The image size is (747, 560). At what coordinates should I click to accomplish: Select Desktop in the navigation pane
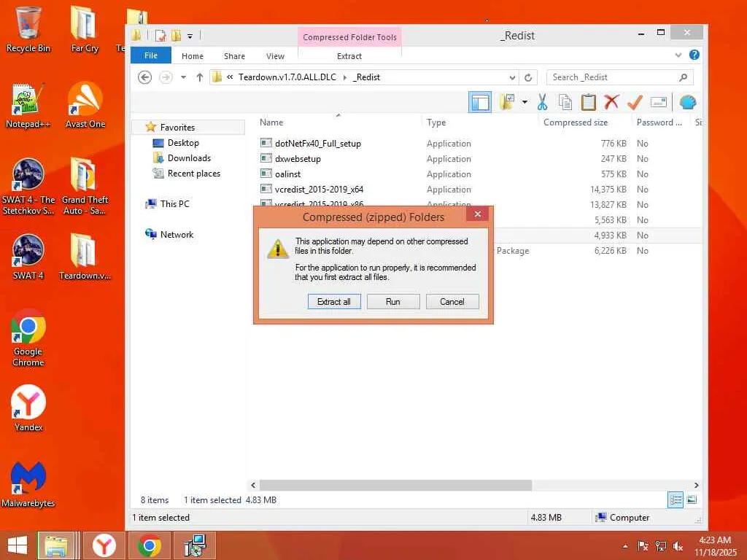point(183,143)
